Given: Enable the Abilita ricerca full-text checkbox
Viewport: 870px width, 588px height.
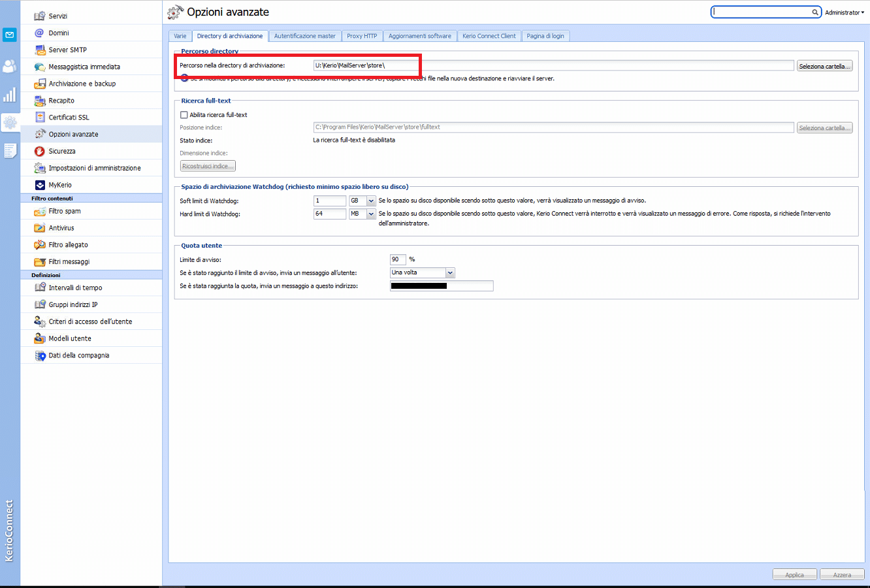Looking at the screenshot, I should tap(184, 115).
